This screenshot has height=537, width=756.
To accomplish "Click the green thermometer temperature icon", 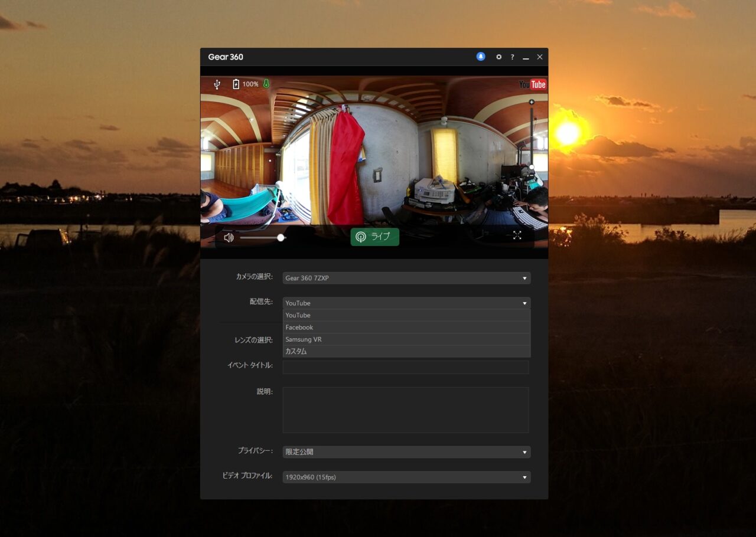I will (x=266, y=84).
